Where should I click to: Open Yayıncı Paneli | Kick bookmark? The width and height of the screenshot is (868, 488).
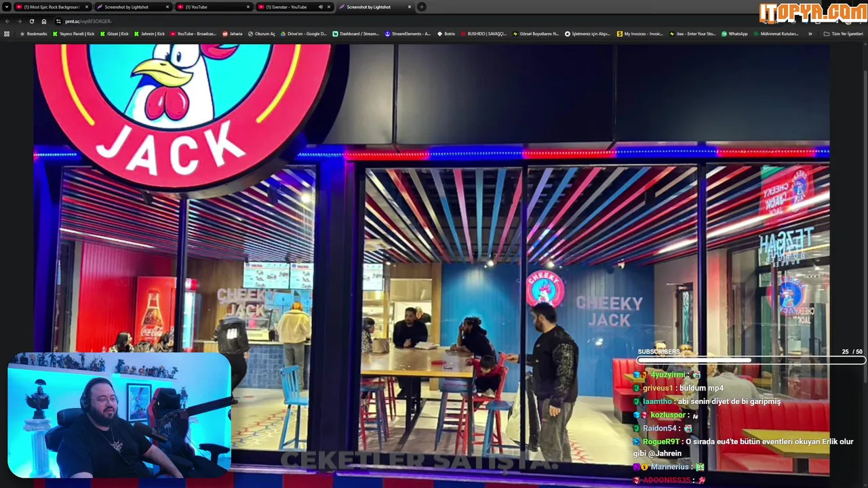74,33
